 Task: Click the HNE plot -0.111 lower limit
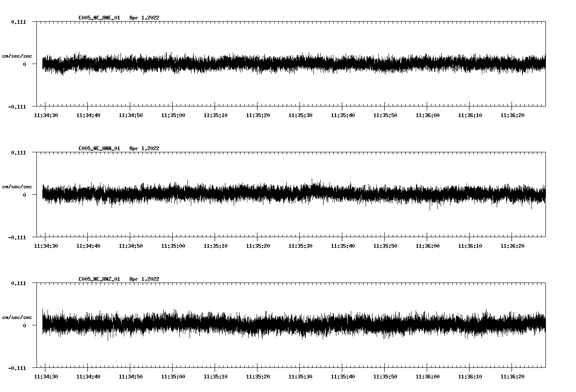(17, 107)
